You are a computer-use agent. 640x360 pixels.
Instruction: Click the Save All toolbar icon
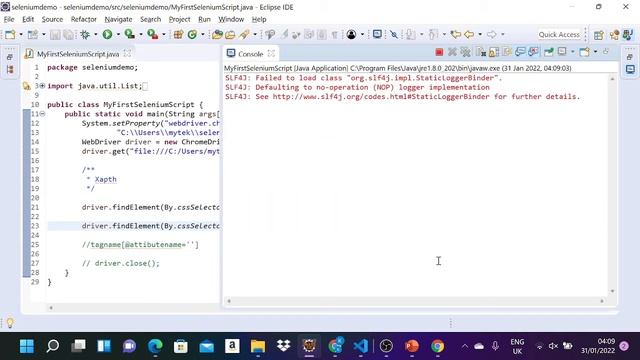pos(69,35)
